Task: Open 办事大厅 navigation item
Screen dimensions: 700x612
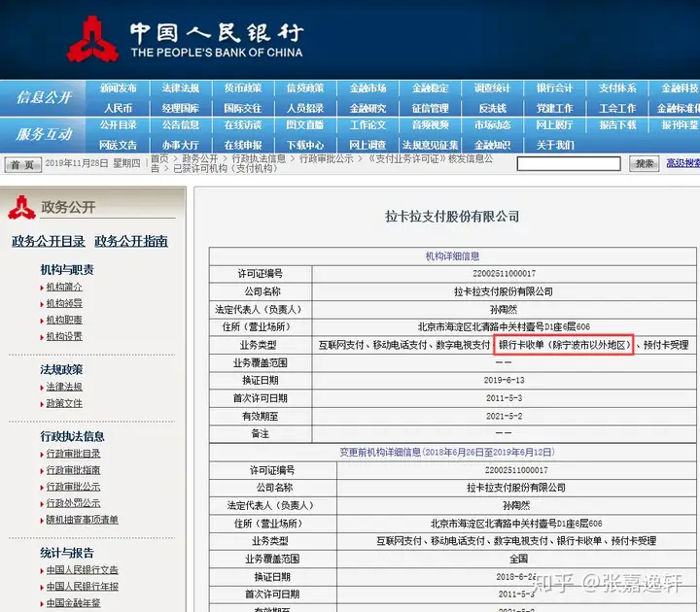Action: click(x=181, y=145)
